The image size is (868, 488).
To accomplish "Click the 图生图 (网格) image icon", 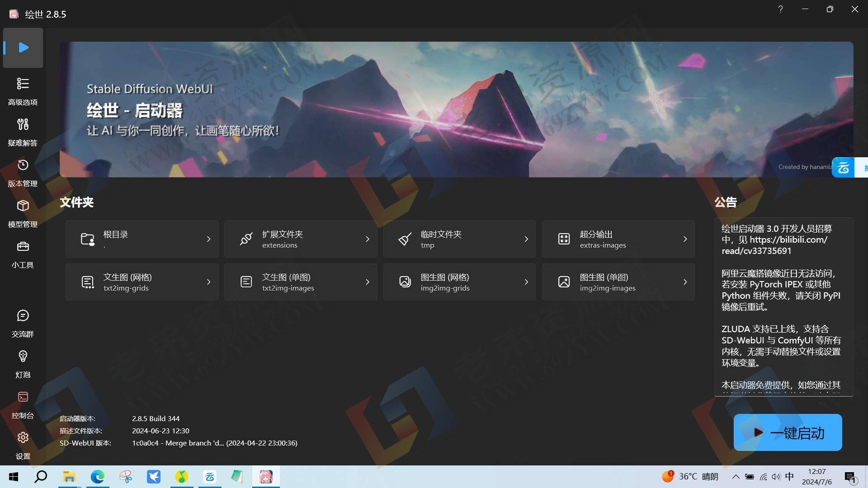I will (x=405, y=282).
